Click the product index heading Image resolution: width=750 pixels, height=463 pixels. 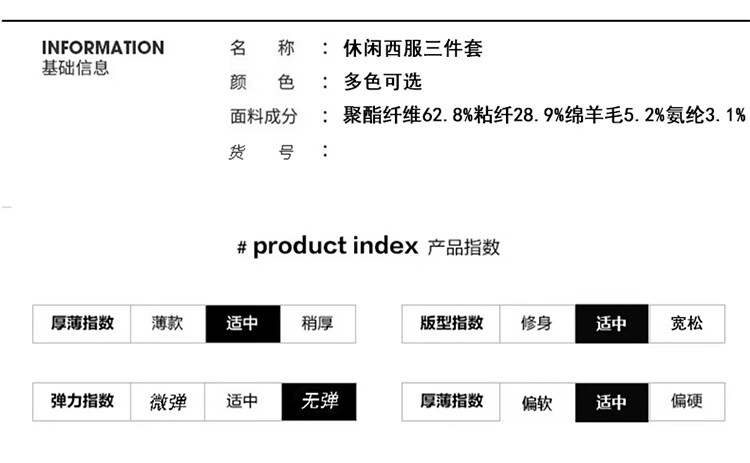[x=335, y=247]
